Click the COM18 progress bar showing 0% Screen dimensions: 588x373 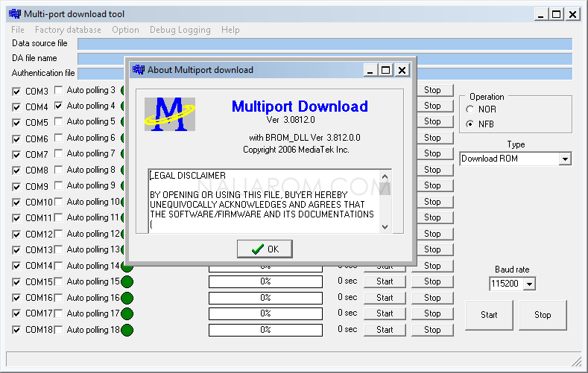coord(265,330)
